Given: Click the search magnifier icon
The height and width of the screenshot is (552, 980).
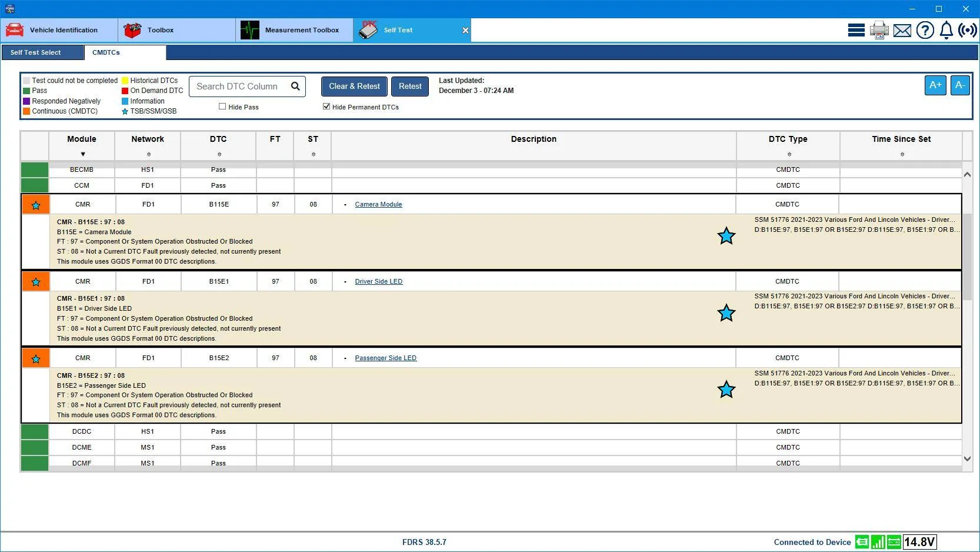Looking at the screenshot, I should [x=295, y=87].
